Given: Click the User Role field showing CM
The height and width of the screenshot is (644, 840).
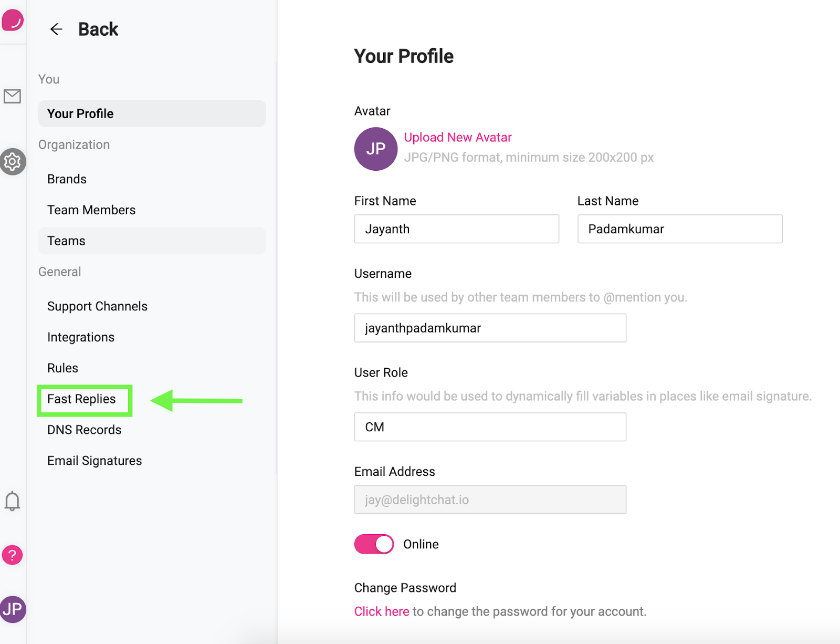Looking at the screenshot, I should click(x=489, y=427).
